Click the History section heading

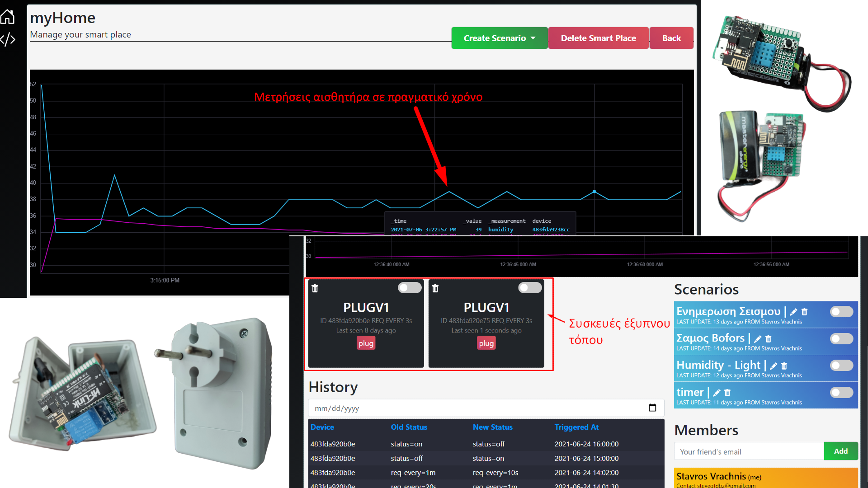point(333,387)
